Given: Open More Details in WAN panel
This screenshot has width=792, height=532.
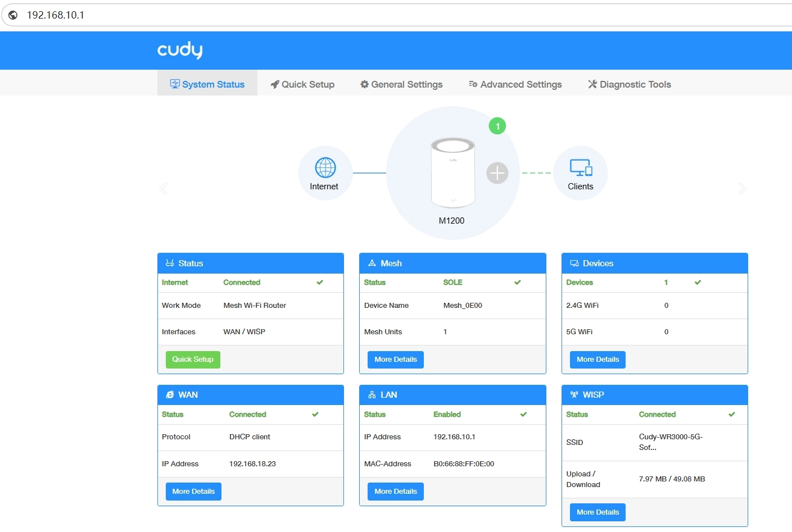Looking at the screenshot, I should 193,492.
